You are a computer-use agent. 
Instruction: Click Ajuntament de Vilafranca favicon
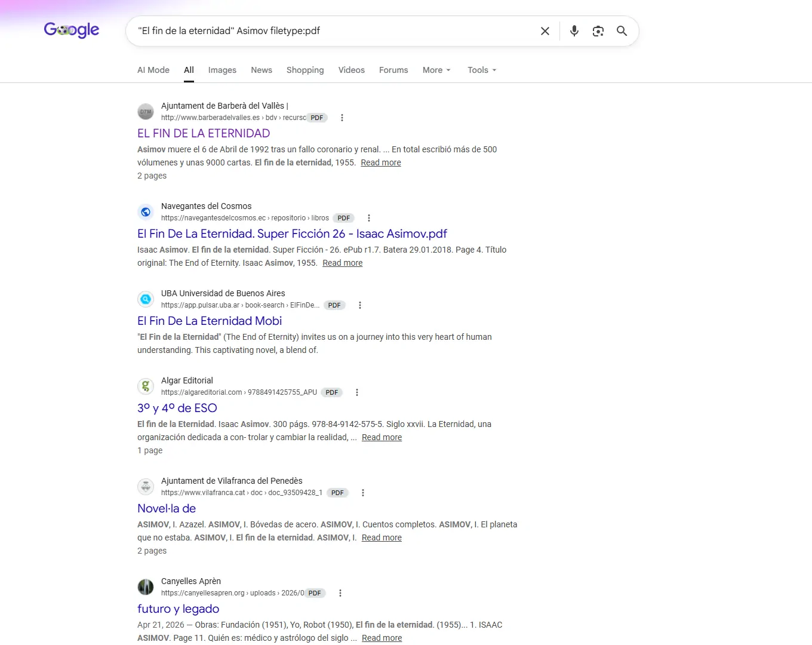(x=146, y=487)
